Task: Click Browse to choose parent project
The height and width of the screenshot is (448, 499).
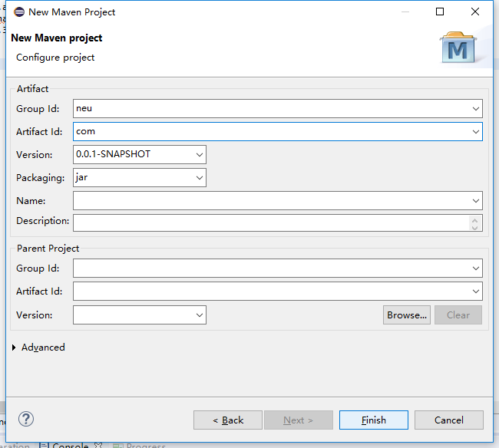Action: click(407, 315)
